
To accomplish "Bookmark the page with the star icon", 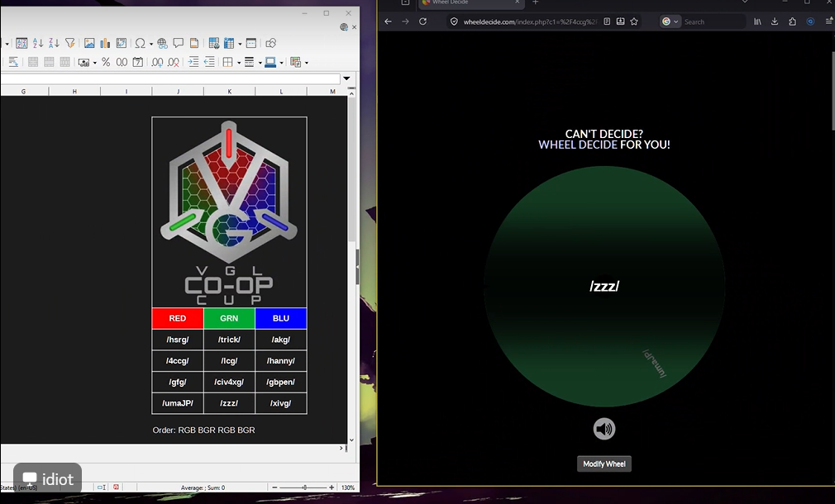I will 634,21.
